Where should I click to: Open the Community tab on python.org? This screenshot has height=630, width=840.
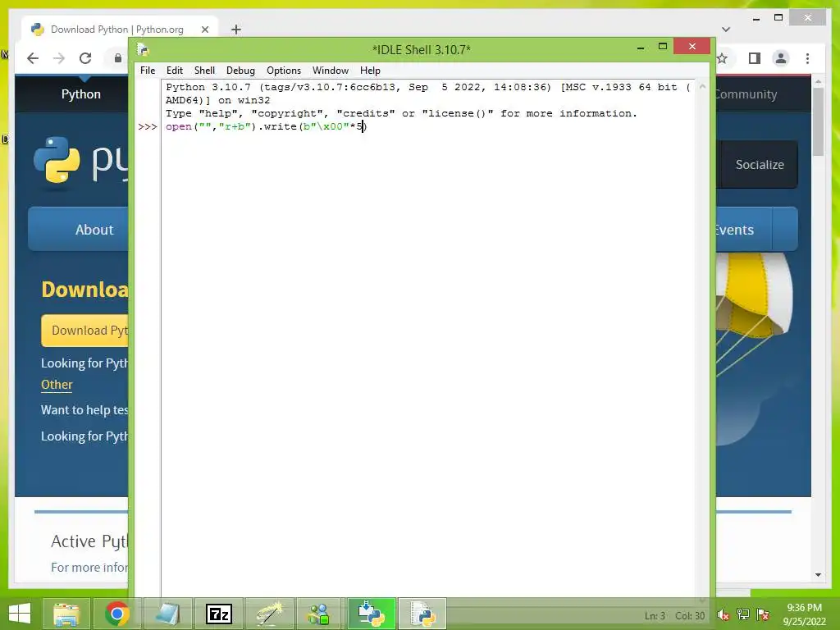[x=746, y=94]
